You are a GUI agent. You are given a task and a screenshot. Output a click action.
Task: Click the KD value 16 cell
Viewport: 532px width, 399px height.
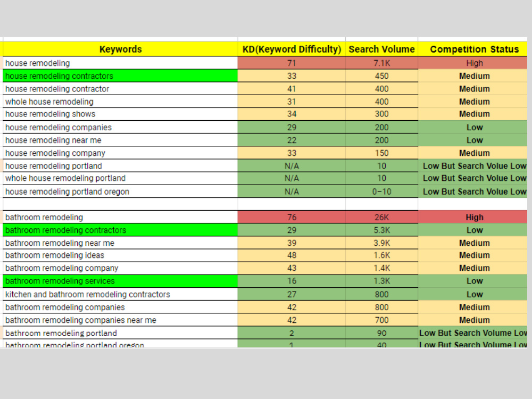click(292, 281)
